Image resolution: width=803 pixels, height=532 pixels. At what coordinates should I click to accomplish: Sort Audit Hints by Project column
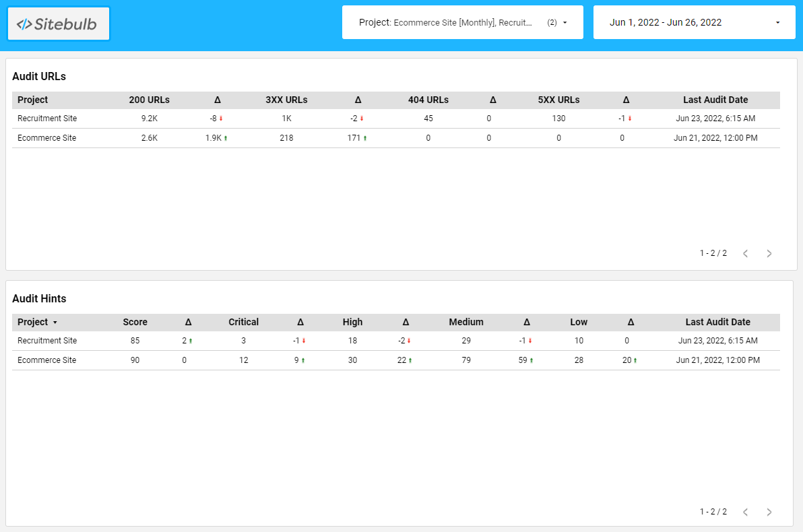point(37,322)
